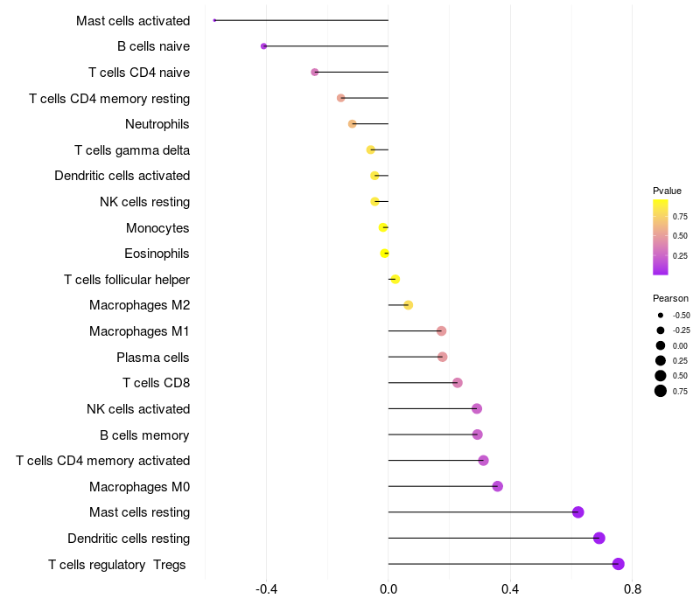This screenshot has height=612, width=700.
Task: Select the Mast cells resting data point
Action: click(577, 512)
